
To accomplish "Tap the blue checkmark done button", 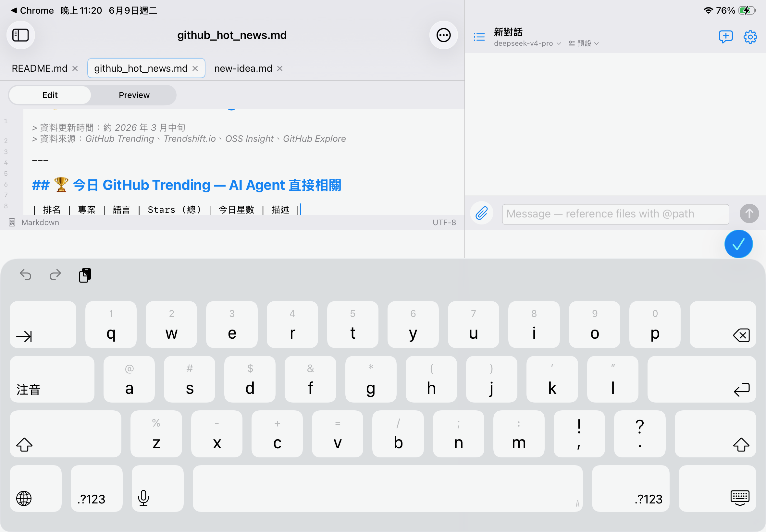I will 738,244.
